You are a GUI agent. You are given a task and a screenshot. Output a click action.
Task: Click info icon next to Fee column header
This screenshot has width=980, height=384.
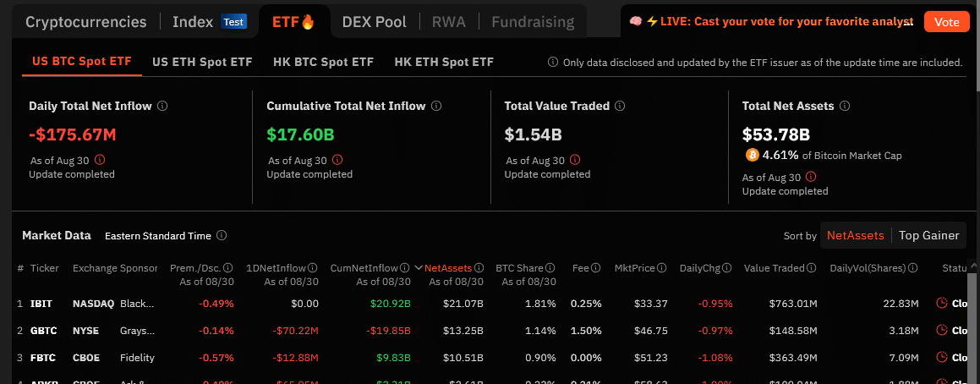click(595, 268)
